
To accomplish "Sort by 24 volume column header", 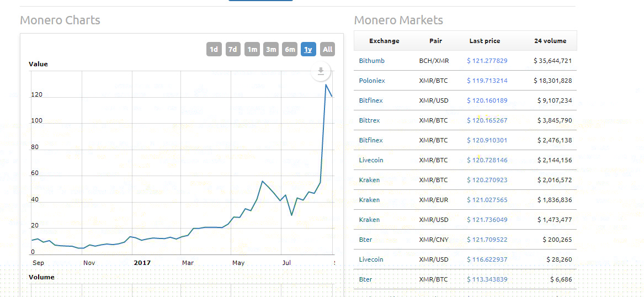I will click(x=550, y=41).
